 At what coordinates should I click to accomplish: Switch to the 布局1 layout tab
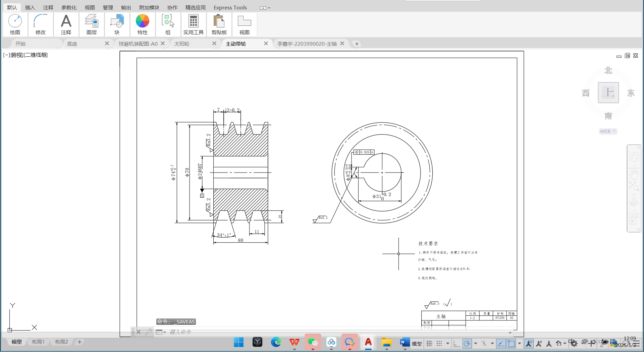38,342
